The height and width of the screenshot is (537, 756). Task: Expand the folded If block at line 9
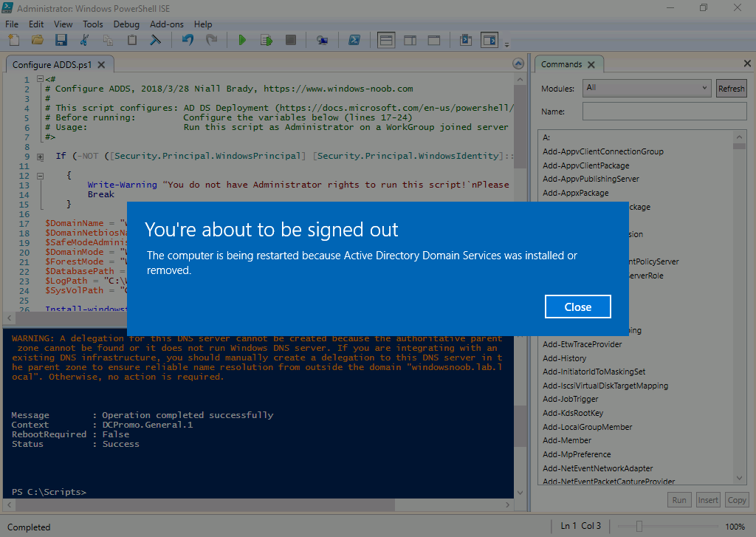coord(40,157)
